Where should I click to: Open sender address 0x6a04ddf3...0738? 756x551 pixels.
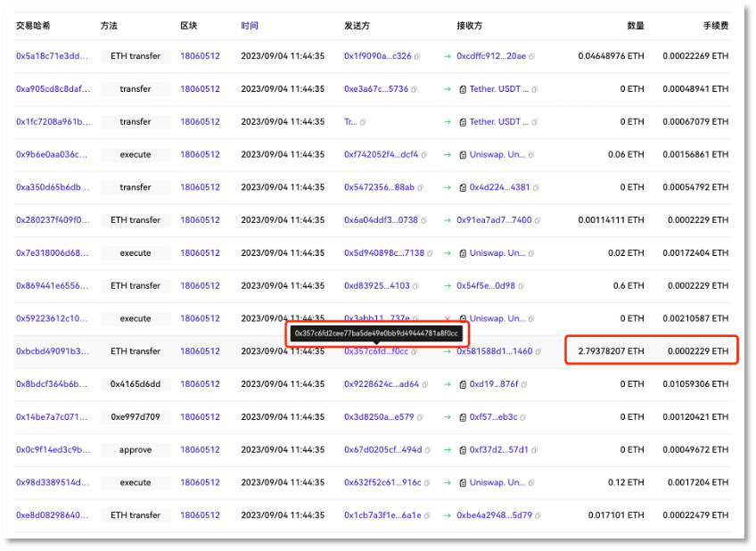point(381,220)
